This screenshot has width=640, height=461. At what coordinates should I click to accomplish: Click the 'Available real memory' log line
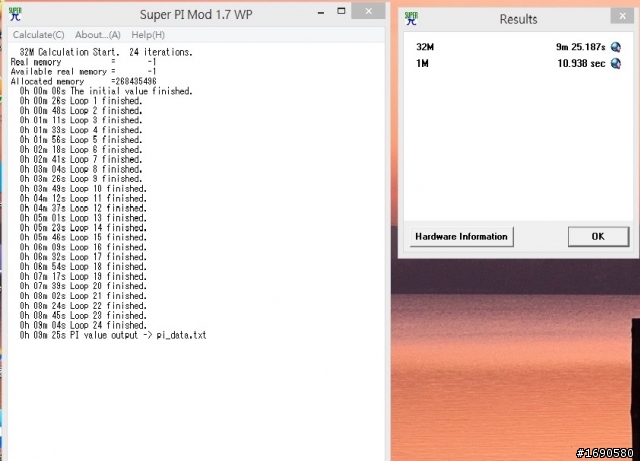click(x=84, y=72)
